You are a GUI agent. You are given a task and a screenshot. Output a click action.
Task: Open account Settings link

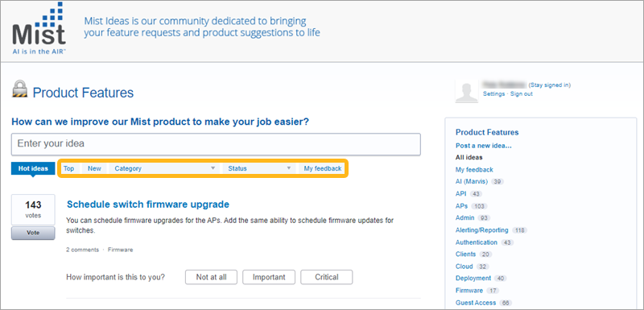[493, 93]
